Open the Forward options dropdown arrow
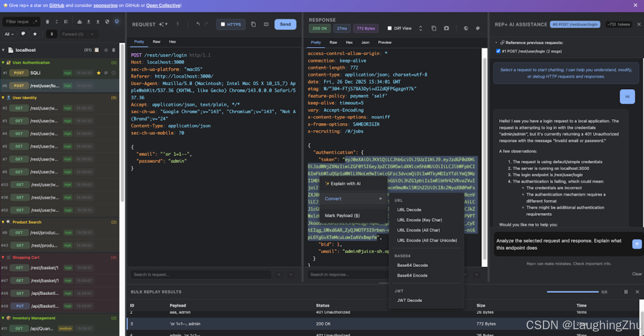Screen dimensions: 644x336 (92, 34)
